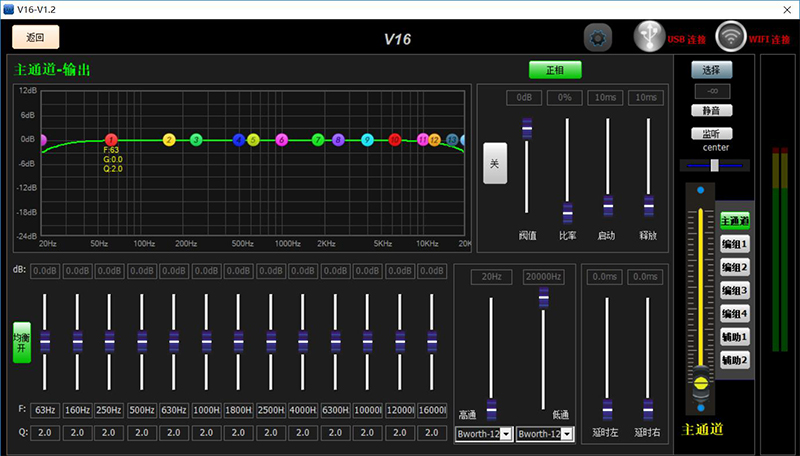800x456 pixels.
Task: Toggle the compressor 关 switch
Action: [495, 163]
